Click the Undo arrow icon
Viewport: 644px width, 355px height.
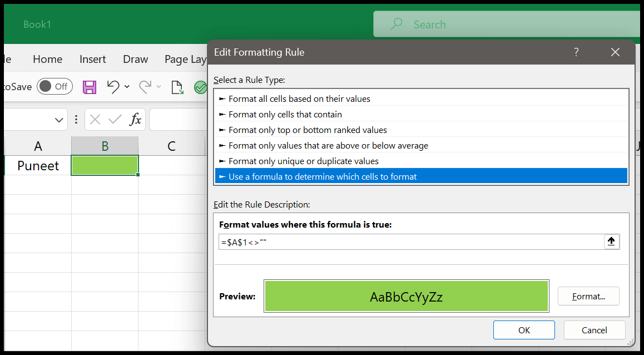point(113,86)
